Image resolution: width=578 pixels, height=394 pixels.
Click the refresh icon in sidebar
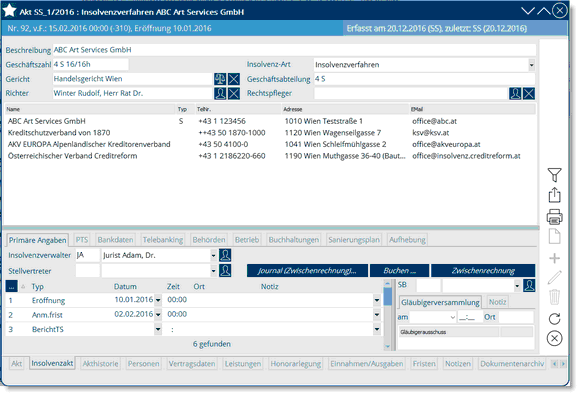554,318
